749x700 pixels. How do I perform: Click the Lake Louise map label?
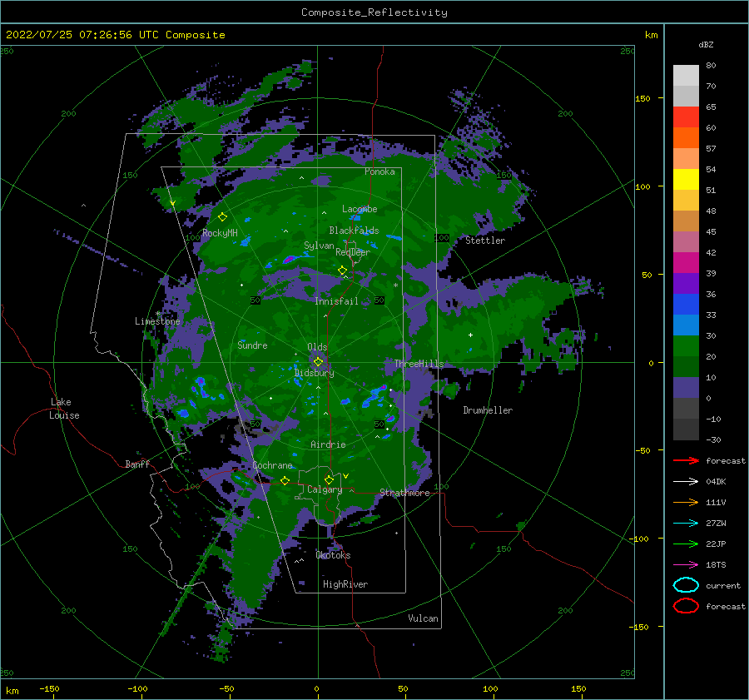[64, 409]
